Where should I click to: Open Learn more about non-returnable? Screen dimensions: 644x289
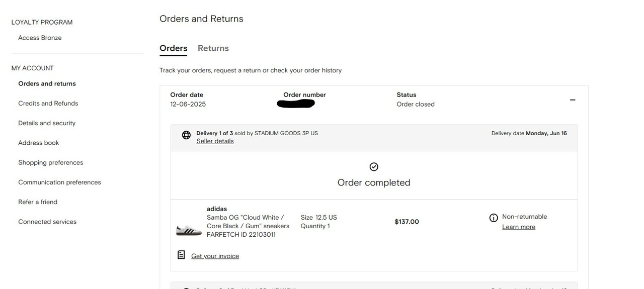519,227
